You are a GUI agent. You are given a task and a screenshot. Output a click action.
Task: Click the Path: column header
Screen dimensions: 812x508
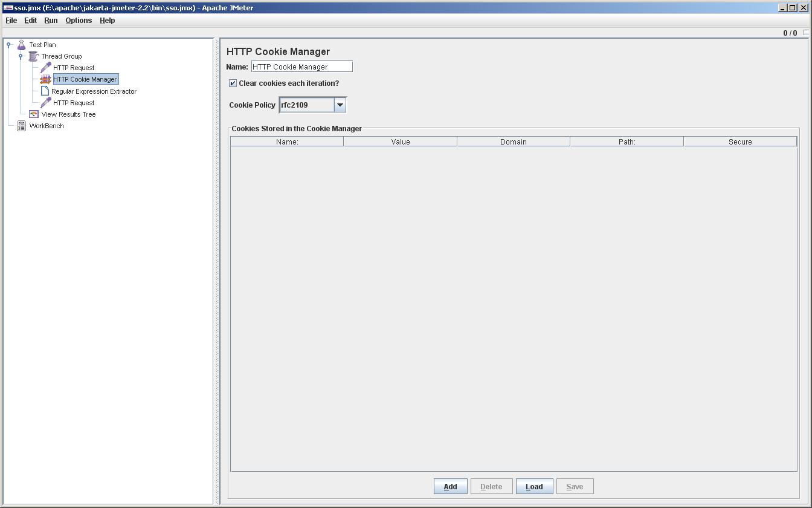[x=627, y=142]
